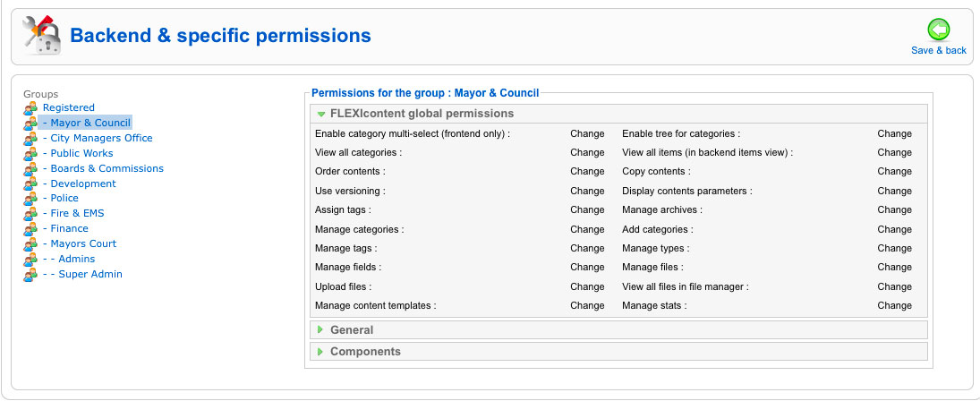Select the City Managers Office group
Image resolution: width=980 pixels, height=401 pixels.
(98, 138)
